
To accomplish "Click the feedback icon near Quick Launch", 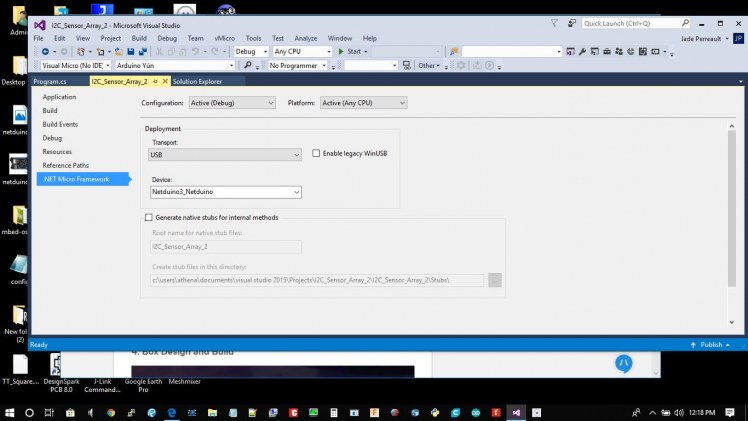I will tap(572, 23).
